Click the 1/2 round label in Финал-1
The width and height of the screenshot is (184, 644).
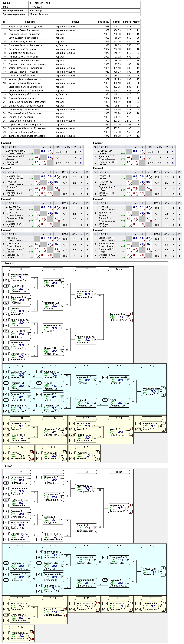click(86, 269)
